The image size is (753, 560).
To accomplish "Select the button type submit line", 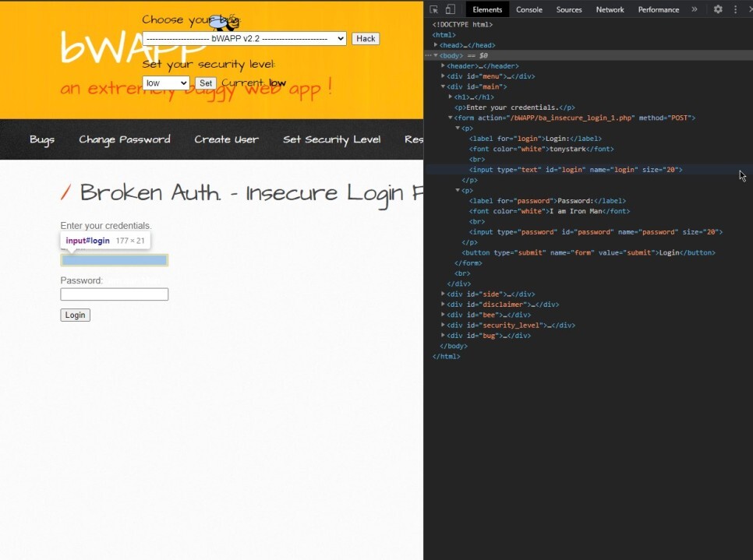I will click(x=589, y=253).
